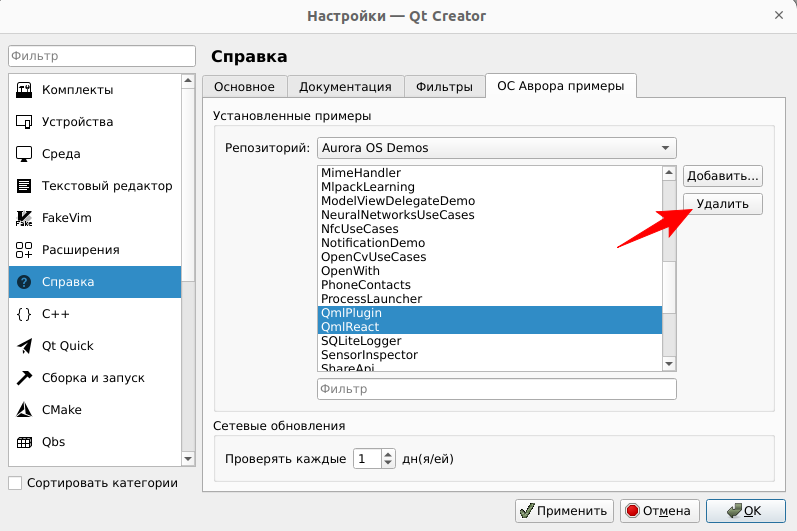
Task: Decrease the Проверять каждые days value
Action: point(388,463)
